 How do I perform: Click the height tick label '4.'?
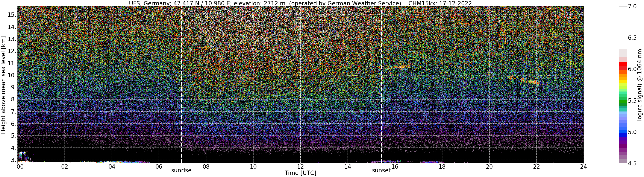(14, 148)
